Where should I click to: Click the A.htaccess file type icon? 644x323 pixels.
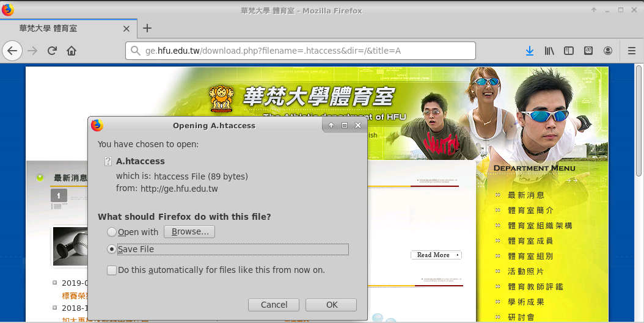[108, 161]
